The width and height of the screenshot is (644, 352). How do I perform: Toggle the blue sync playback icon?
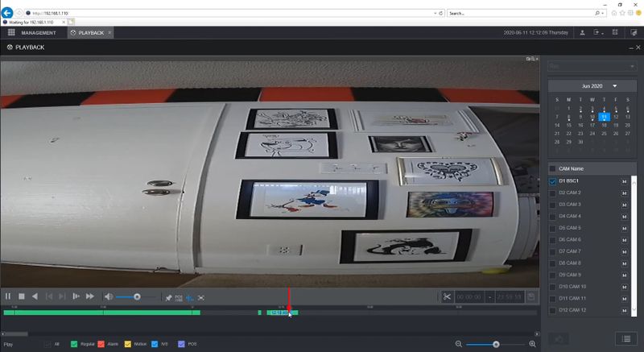(x=190, y=298)
